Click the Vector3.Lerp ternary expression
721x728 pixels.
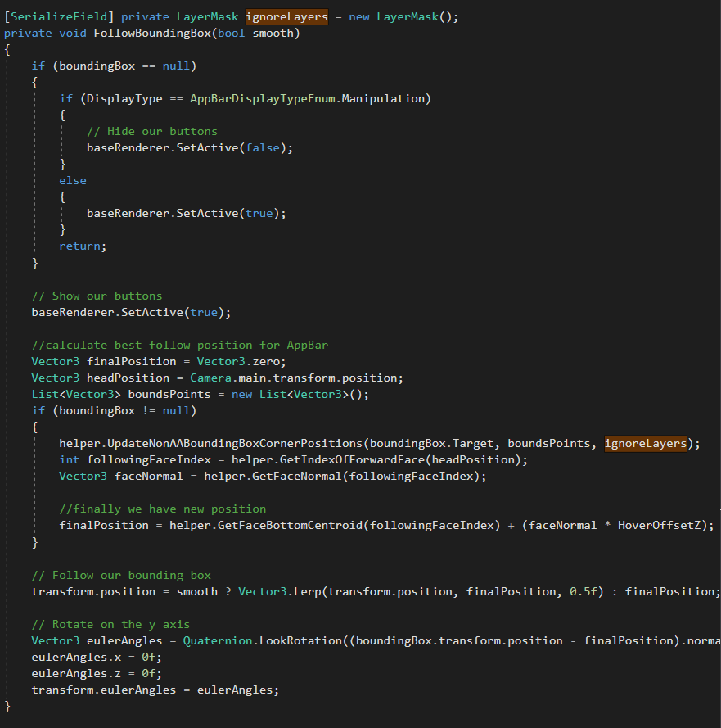click(x=385, y=590)
